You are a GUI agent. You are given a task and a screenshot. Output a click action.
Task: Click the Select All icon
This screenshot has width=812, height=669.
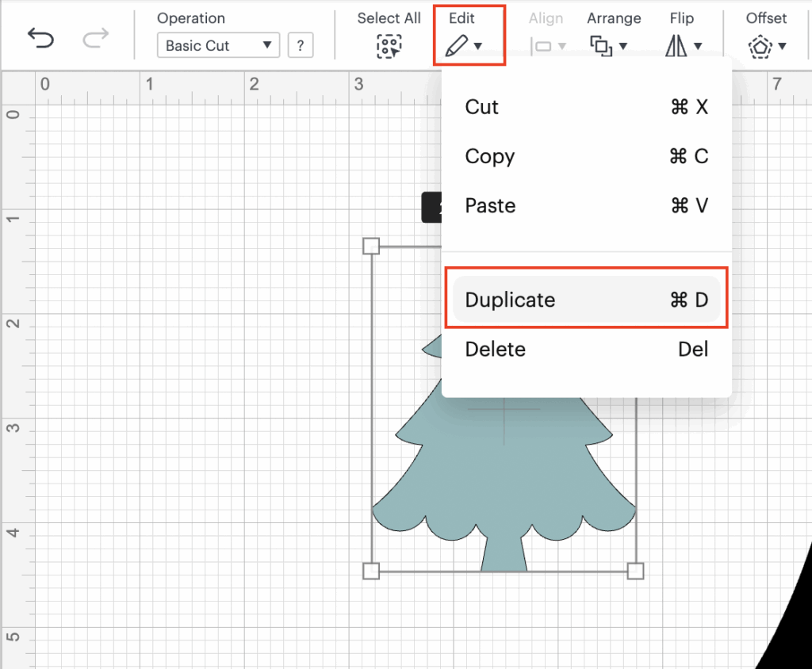(x=389, y=47)
